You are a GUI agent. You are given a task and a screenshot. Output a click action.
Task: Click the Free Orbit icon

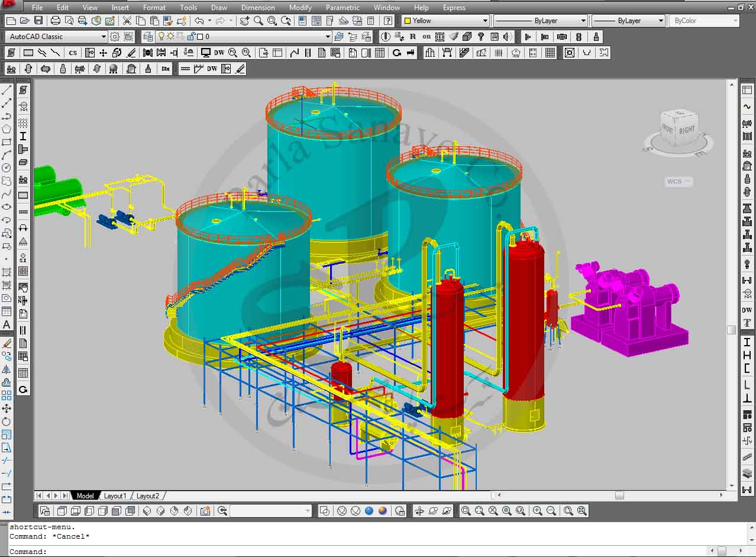432,511
